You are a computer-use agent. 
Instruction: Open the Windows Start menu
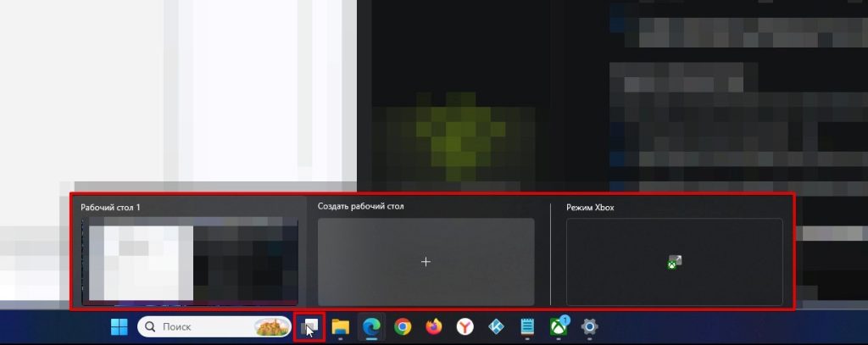tap(119, 327)
